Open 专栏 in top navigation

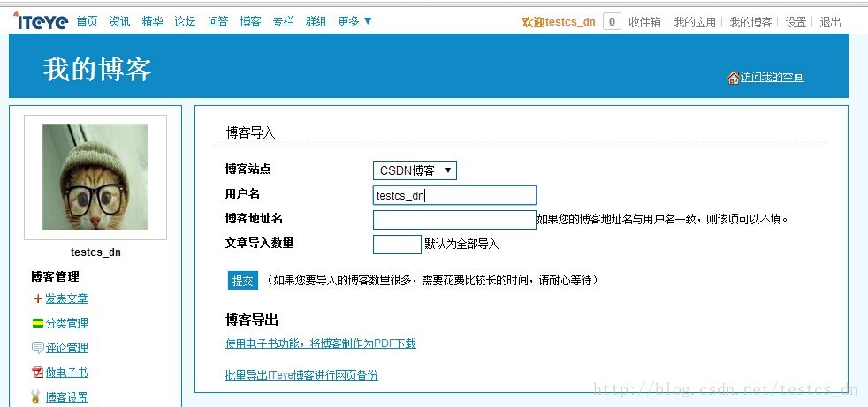tap(283, 21)
